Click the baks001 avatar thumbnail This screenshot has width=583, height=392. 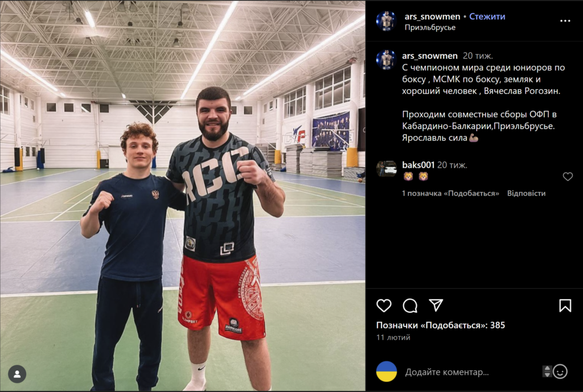click(387, 168)
